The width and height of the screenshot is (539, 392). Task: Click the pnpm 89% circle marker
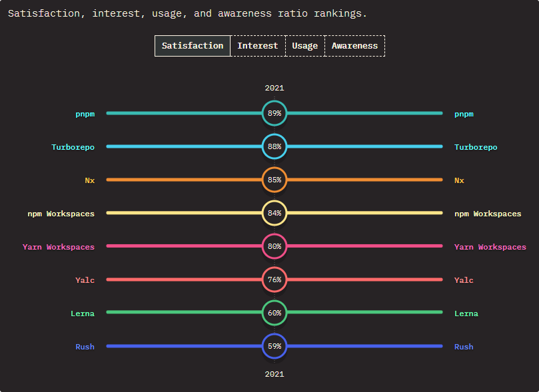click(x=274, y=114)
